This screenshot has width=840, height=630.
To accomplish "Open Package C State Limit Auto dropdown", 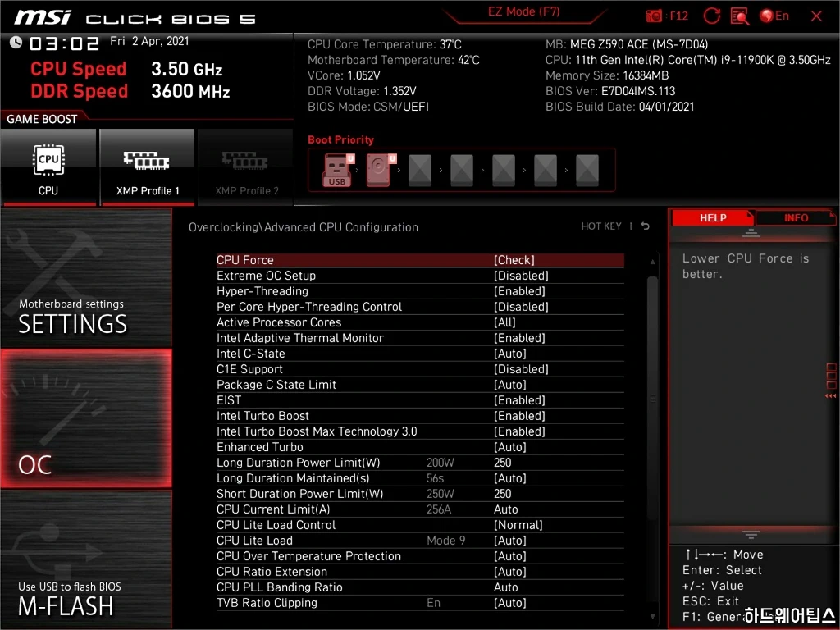I will 509,385.
